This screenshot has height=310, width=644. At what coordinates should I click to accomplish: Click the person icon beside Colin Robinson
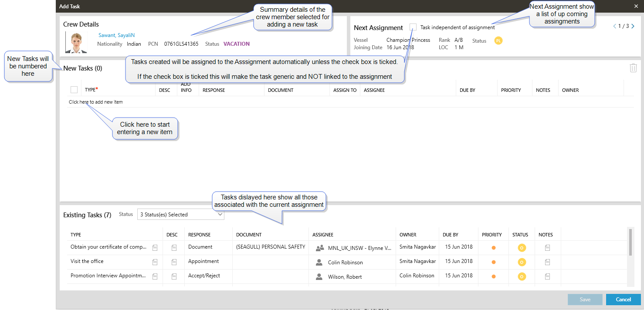319,263
